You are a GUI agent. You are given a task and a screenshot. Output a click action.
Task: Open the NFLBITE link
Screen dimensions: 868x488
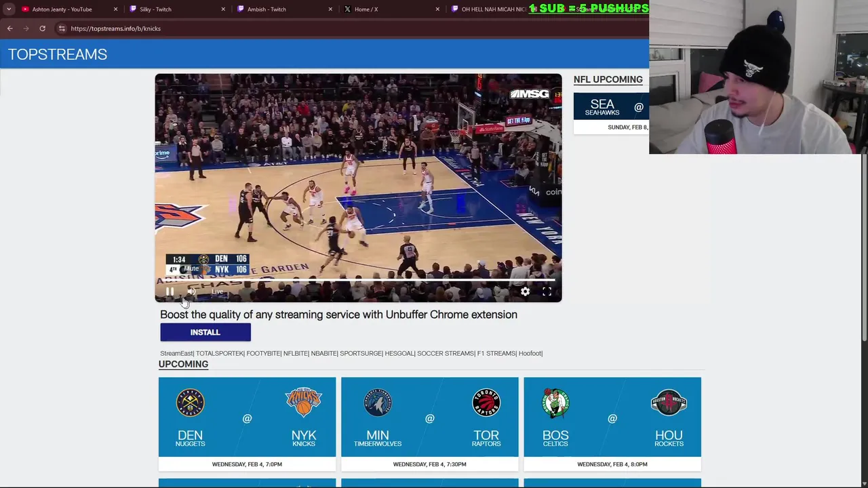(x=295, y=353)
